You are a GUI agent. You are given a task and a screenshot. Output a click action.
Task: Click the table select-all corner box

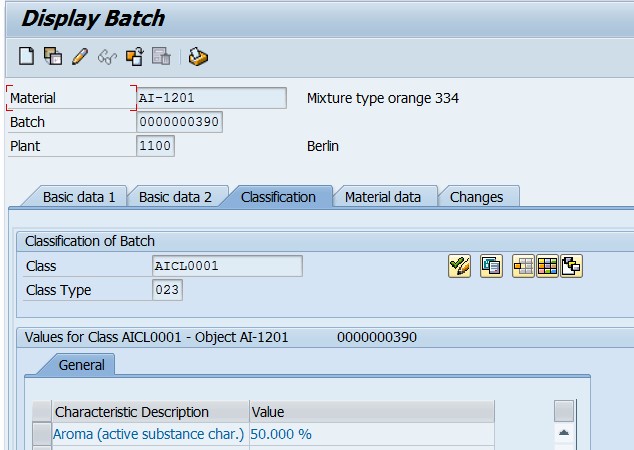point(42,412)
